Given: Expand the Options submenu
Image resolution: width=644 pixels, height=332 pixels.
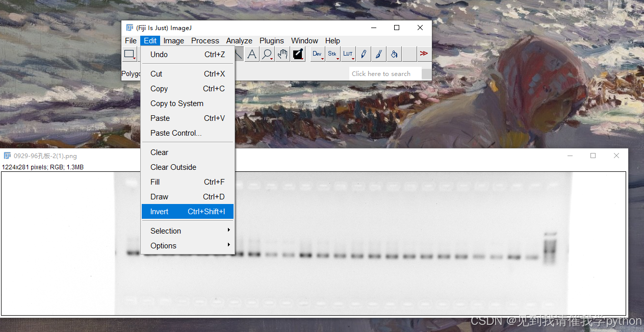Looking at the screenshot, I should tap(188, 246).
